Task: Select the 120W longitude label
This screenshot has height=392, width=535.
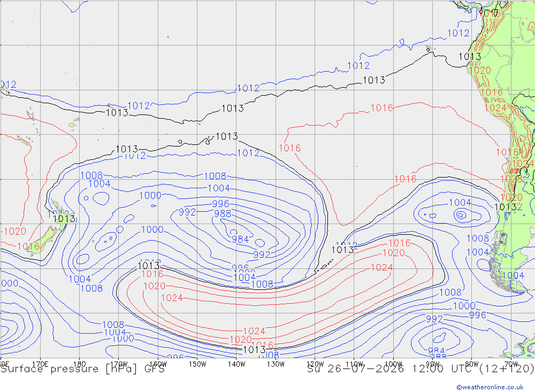Action: point(315,364)
